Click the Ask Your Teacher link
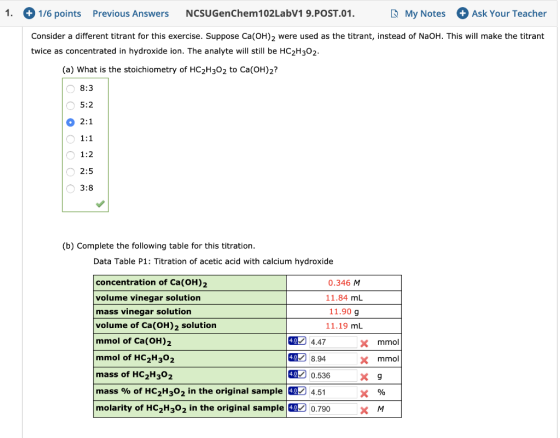560x438 pixels. (509, 14)
